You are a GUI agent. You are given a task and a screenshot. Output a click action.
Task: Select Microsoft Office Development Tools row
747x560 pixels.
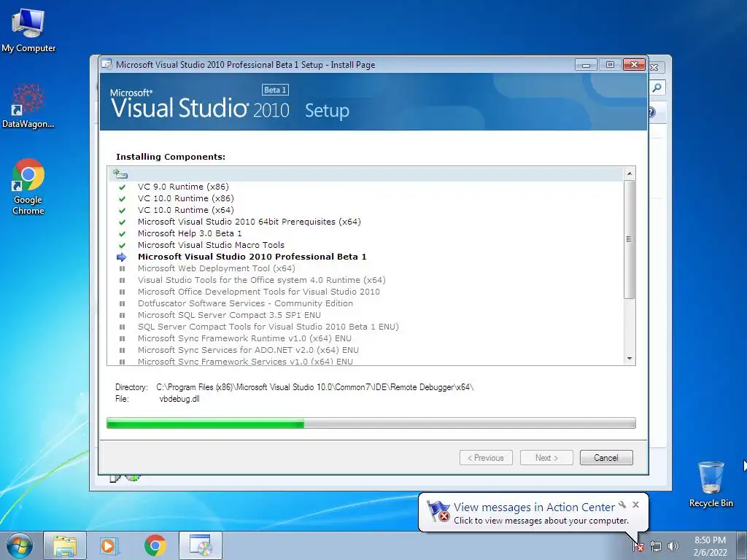coord(259,292)
